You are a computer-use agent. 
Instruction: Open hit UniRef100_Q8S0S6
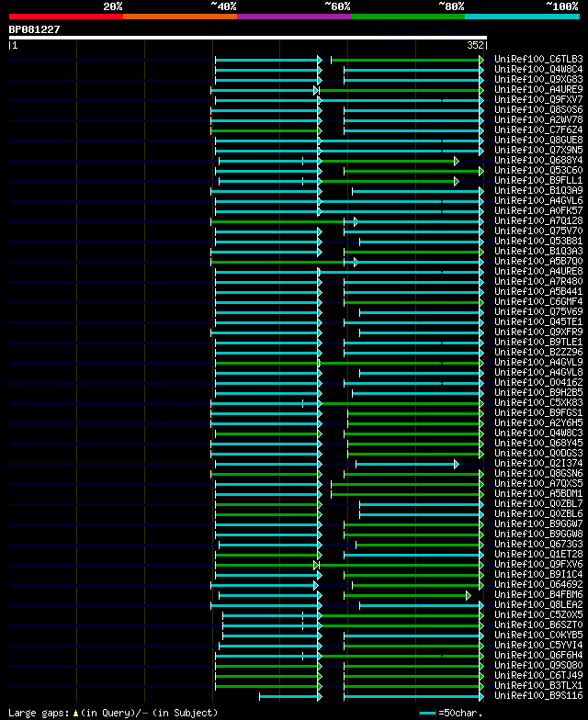pos(538,110)
